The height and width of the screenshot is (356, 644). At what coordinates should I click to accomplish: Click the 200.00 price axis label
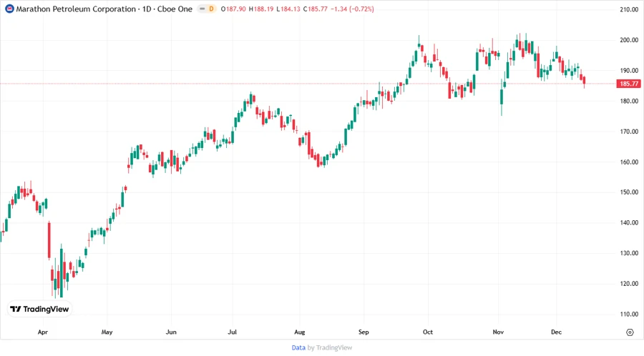[629, 40]
